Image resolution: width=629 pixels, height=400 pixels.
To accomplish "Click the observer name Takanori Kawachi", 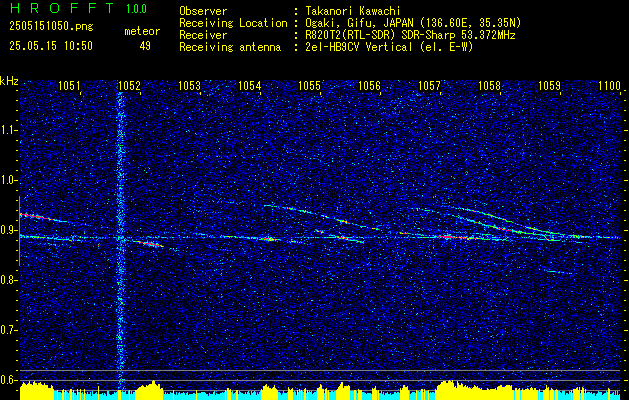I will [353, 11].
